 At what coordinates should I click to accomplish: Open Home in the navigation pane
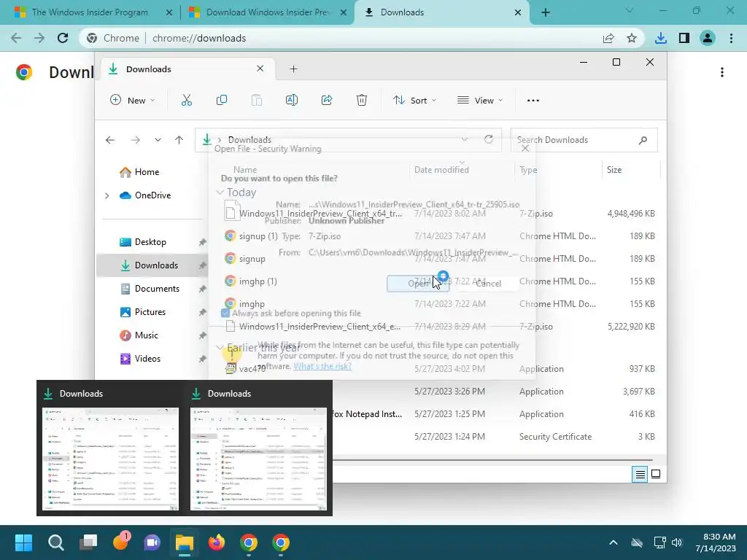coord(147,172)
